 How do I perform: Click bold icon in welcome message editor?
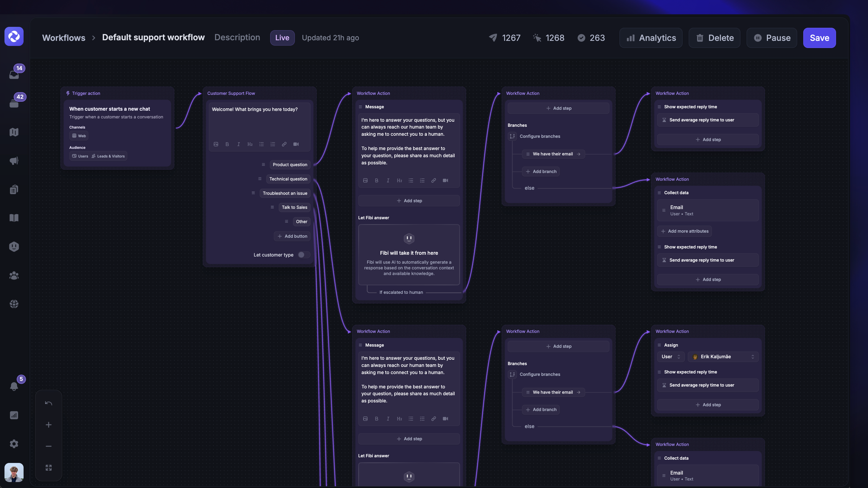227,144
